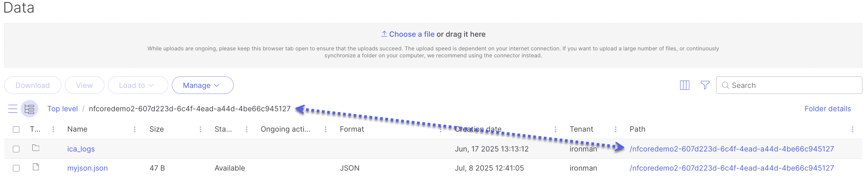The height and width of the screenshot is (178, 868).
Task: Click the ica_logs folder icon
Action: [36, 148]
